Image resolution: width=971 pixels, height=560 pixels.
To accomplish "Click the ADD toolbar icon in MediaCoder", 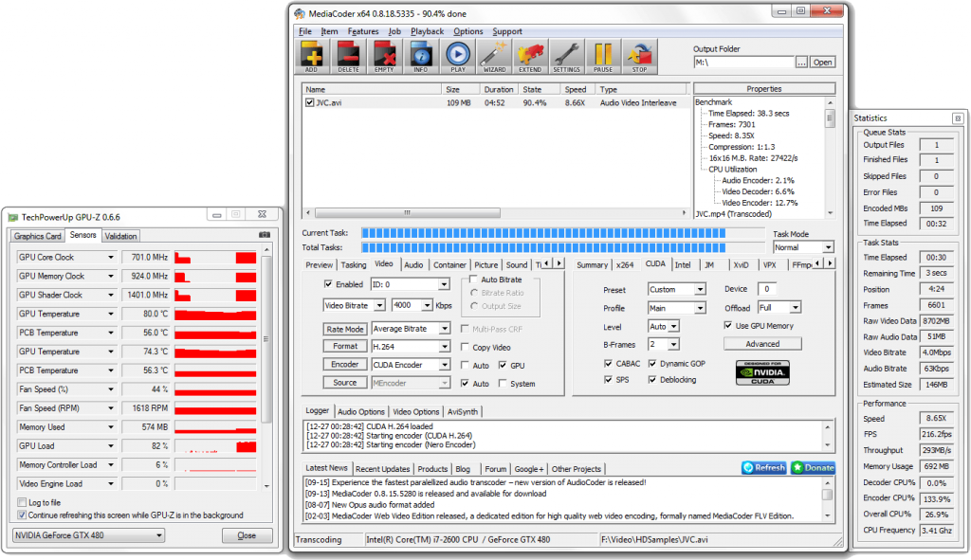I will [311, 57].
